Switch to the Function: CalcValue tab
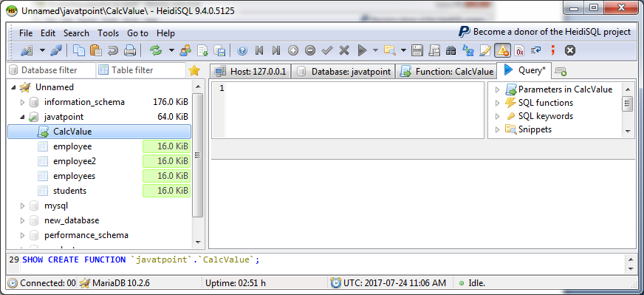Image resolution: width=644 pixels, height=295 pixels. (447, 72)
